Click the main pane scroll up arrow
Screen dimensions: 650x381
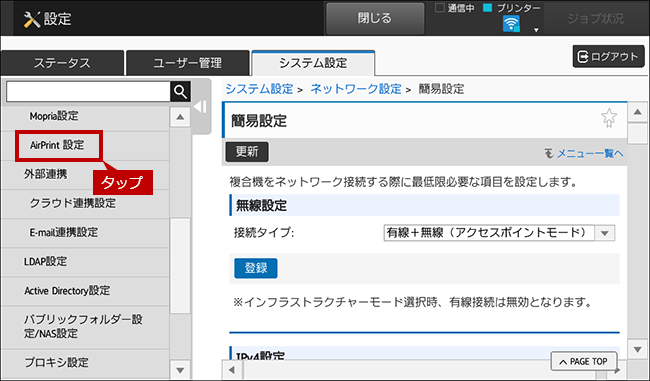click(637, 112)
